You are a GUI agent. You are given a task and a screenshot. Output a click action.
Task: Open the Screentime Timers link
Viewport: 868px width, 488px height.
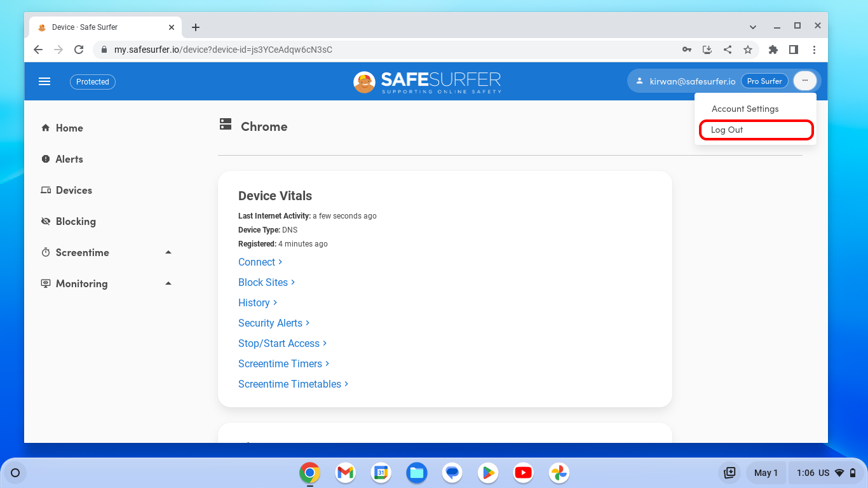click(x=284, y=363)
